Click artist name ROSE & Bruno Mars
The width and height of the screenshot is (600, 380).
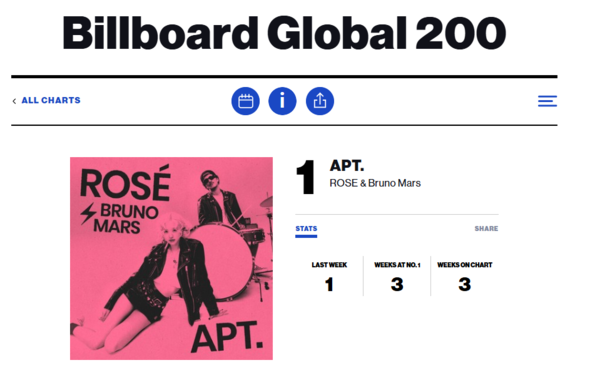(x=375, y=183)
